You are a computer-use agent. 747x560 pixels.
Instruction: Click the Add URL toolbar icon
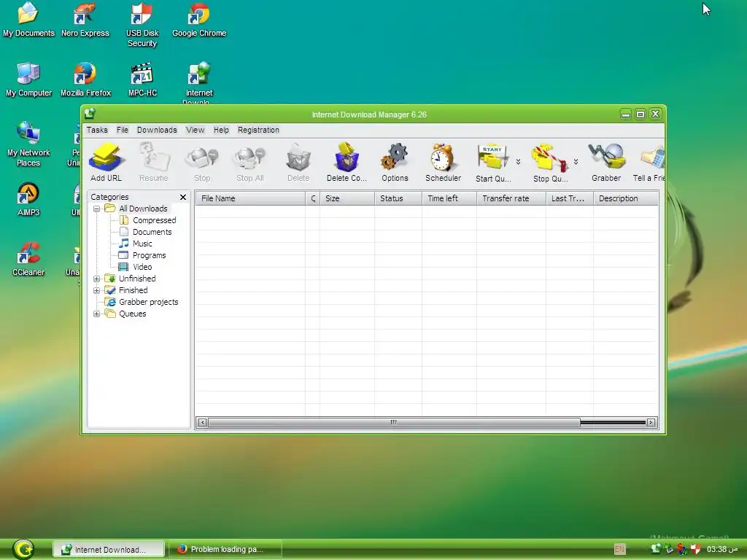tap(107, 162)
